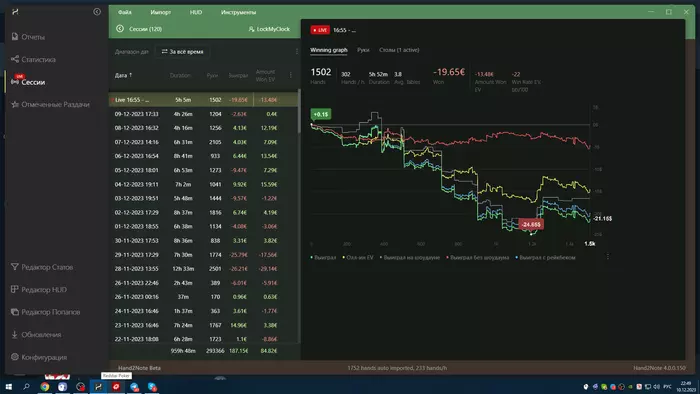Open HUD menu

pos(196,12)
